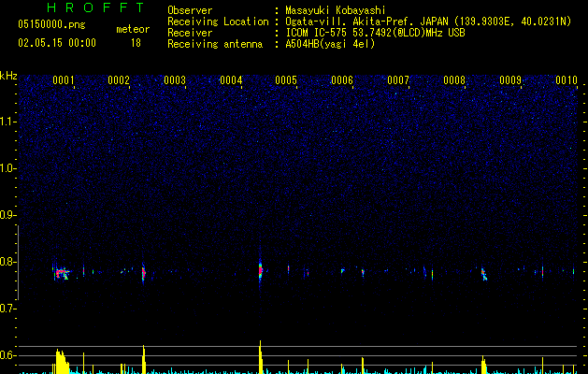Click the meteor echo between markers 0008 and 0009
Screen dimensions: 588x374
(x=483, y=274)
